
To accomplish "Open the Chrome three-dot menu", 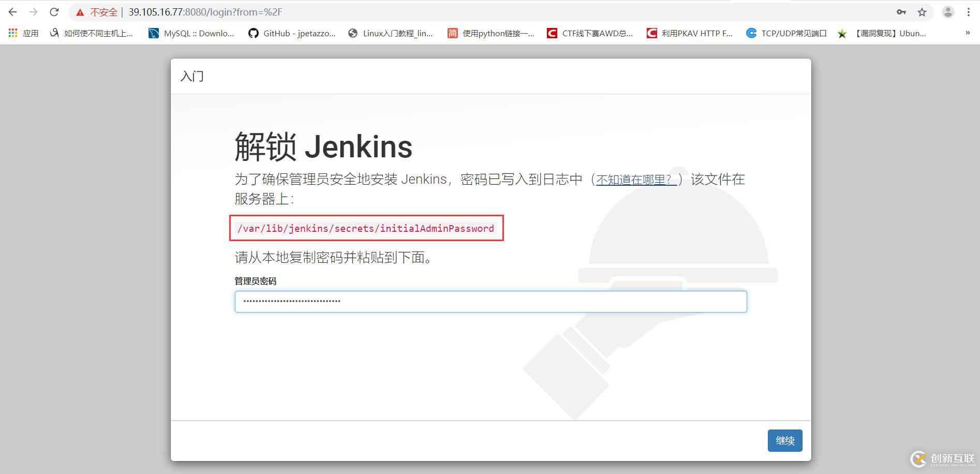I will click(969, 12).
